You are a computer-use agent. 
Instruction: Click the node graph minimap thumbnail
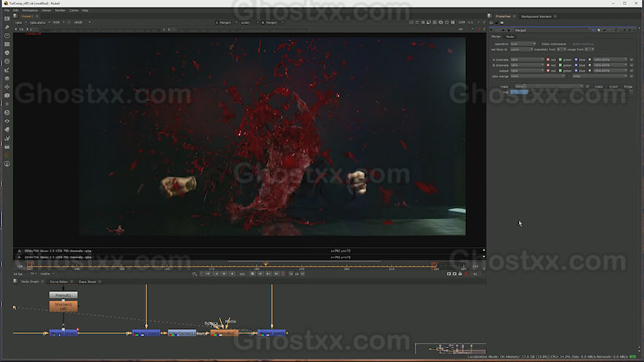[x=450, y=348]
